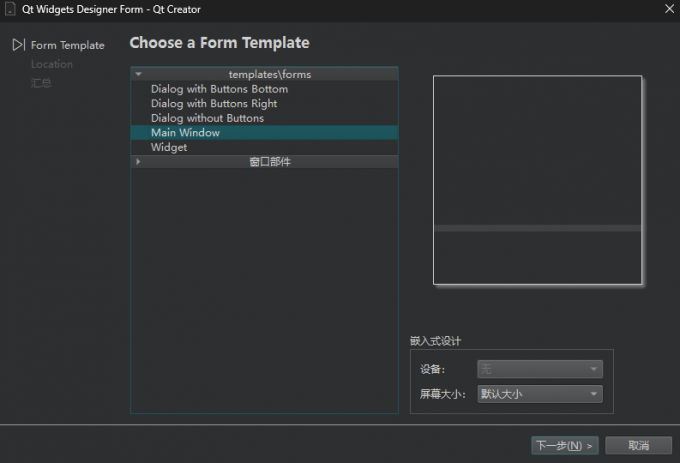Collapse the templates\forms group arrow
This screenshot has height=463, width=680.
(139, 74)
